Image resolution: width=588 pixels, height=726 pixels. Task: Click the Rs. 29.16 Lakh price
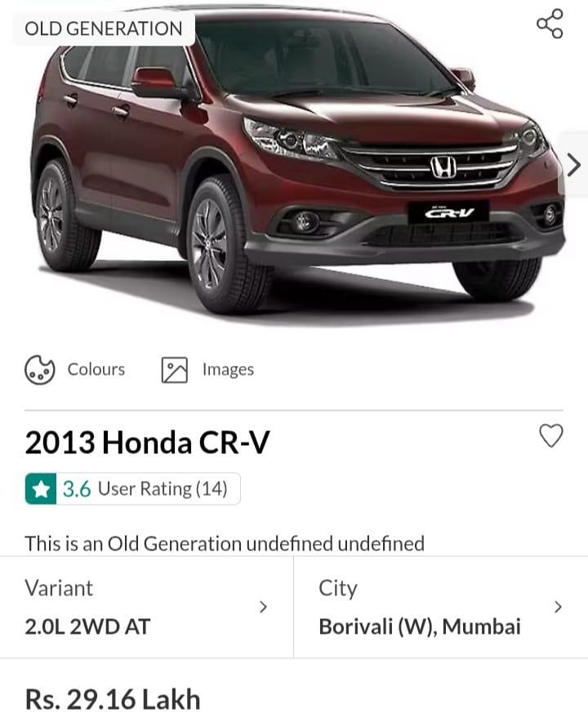(x=113, y=699)
